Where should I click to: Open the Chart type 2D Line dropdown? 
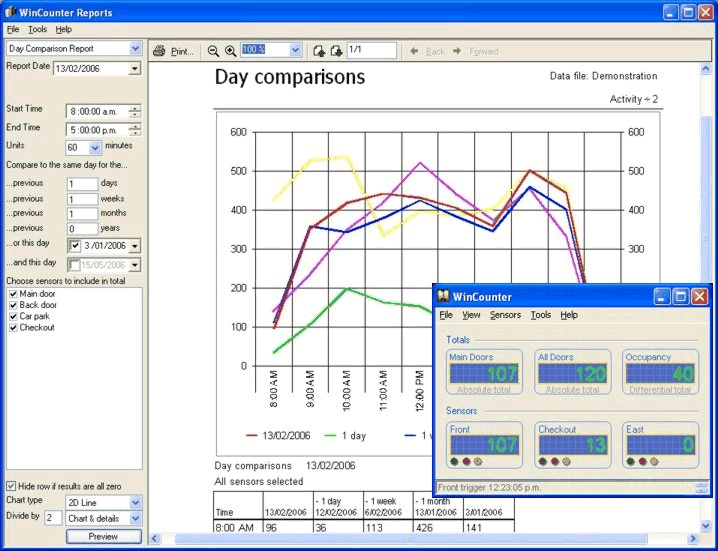136,502
